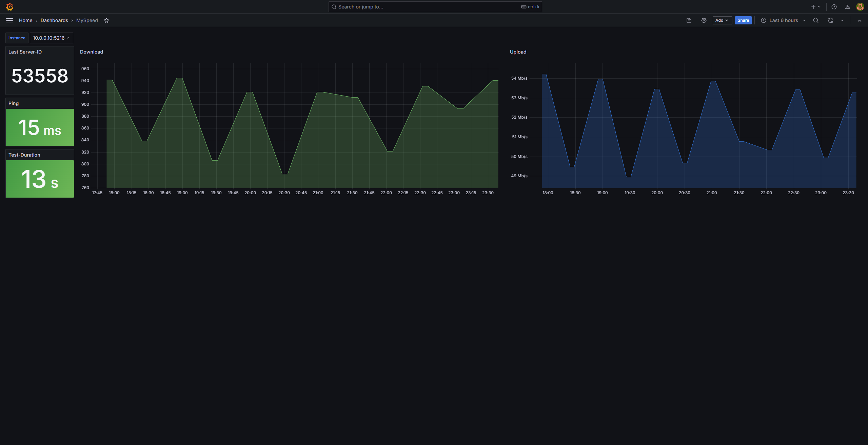Open dashboard settings gear icon
This screenshot has height=445, width=868.
(x=704, y=20)
